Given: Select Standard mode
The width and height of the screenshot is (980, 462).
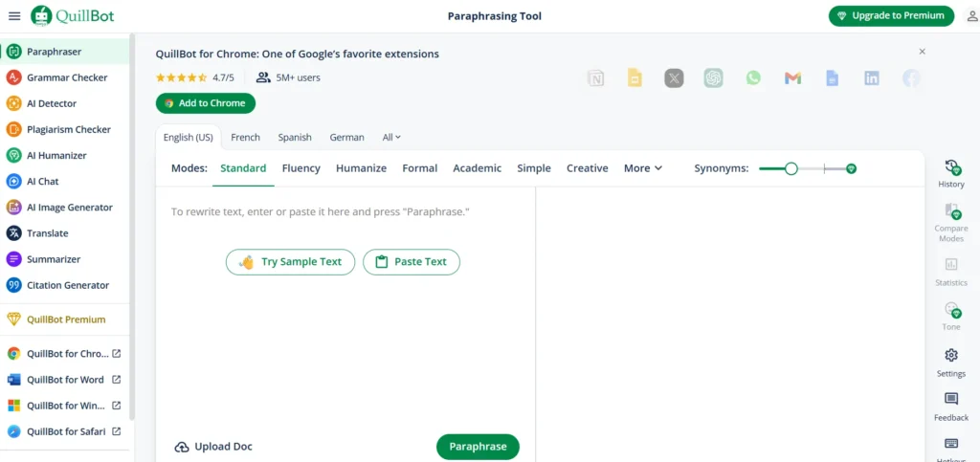Looking at the screenshot, I should [243, 168].
